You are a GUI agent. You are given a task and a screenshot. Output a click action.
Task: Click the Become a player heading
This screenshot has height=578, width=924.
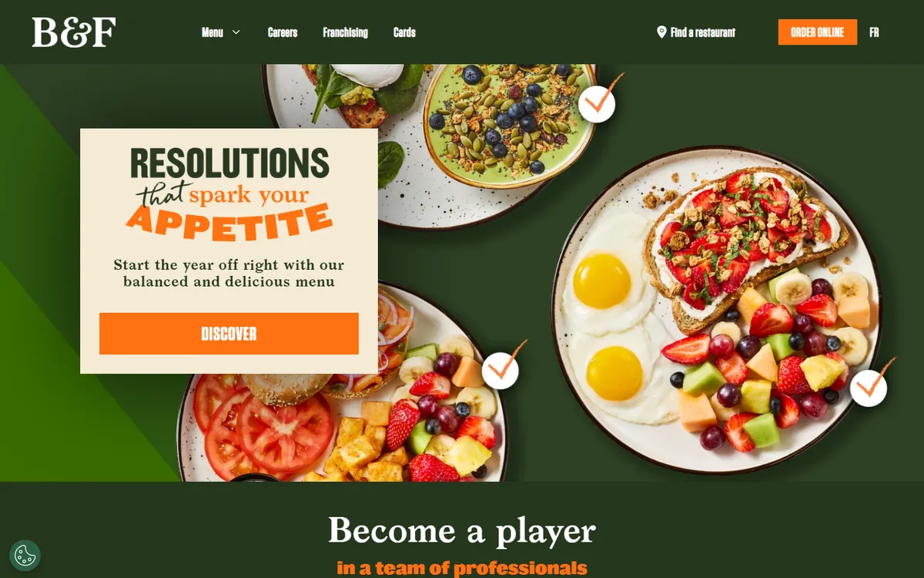[462, 531]
